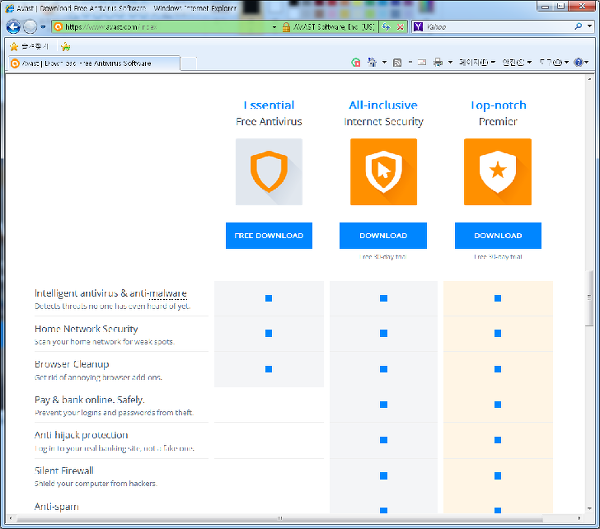Go back with the browser Back arrow
The height and width of the screenshot is (529, 600).
coord(13,27)
